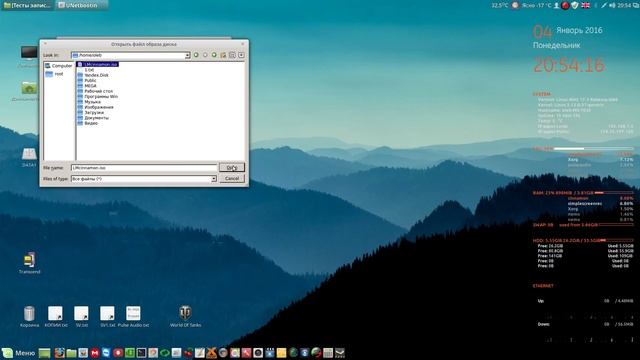The width and height of the screenshot is (640, 360).
Task: Select the MEGA folder
Action: click(87, 86)
